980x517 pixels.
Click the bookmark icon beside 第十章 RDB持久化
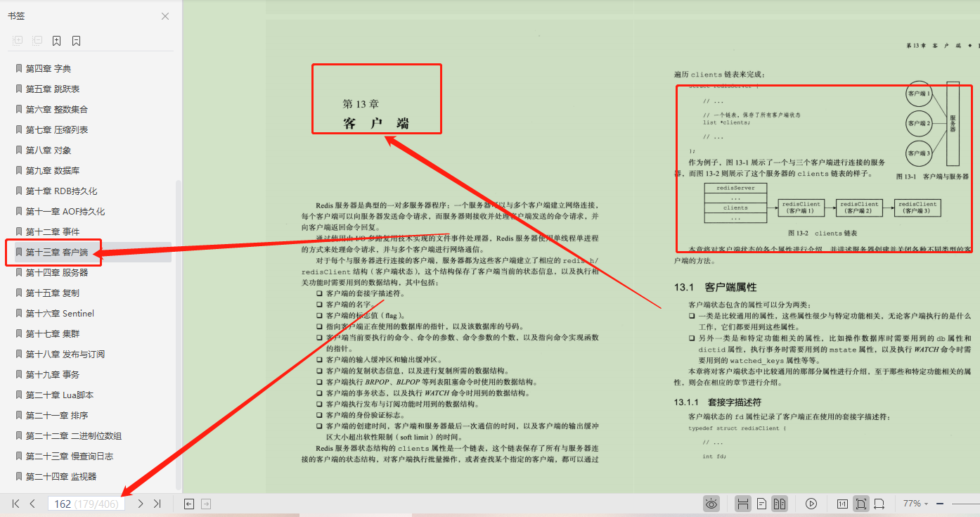click(19, 191)
